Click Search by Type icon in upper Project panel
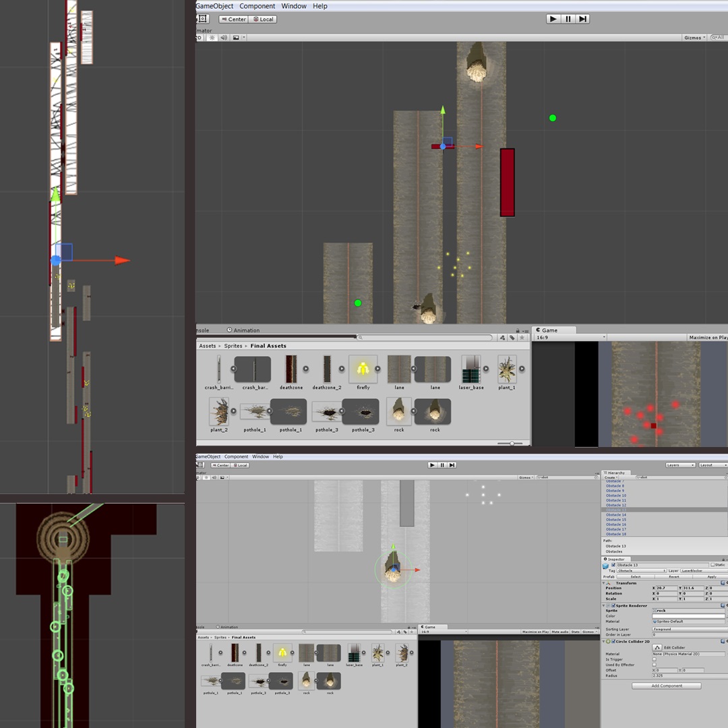The height and width of the screenshot is (728, 728). [502, 338]
